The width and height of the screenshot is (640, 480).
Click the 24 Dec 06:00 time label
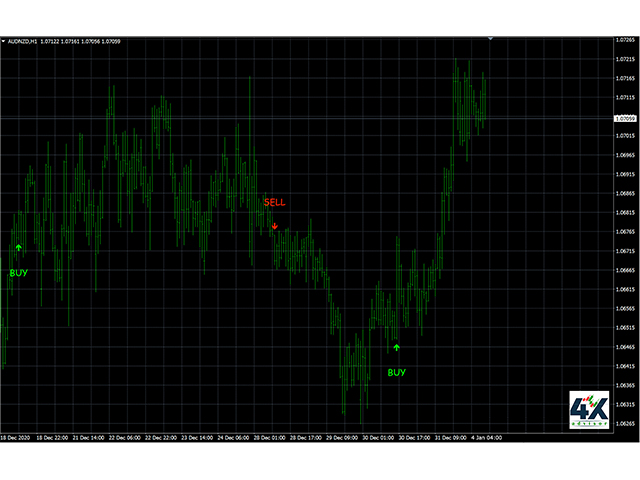(x=233, y=438)
